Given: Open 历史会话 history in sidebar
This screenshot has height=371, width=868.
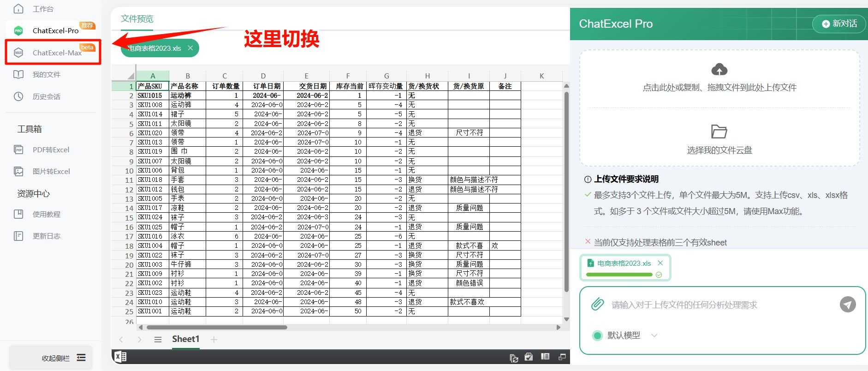Looking at the screenshot, I should [46, 97].
